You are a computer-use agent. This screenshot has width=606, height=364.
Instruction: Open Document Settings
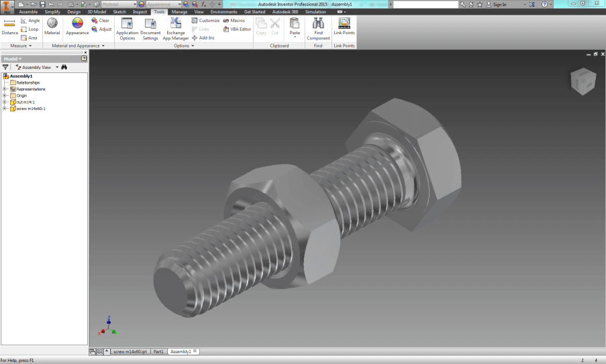pyautogui.click(x=150, y=29)
